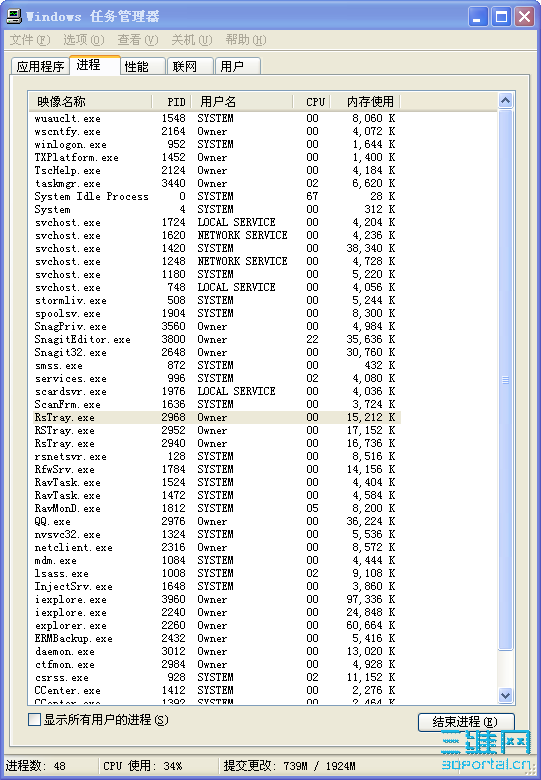Select the ctfmon.exe process
The image size is (541, 780).
pos(217,664)
